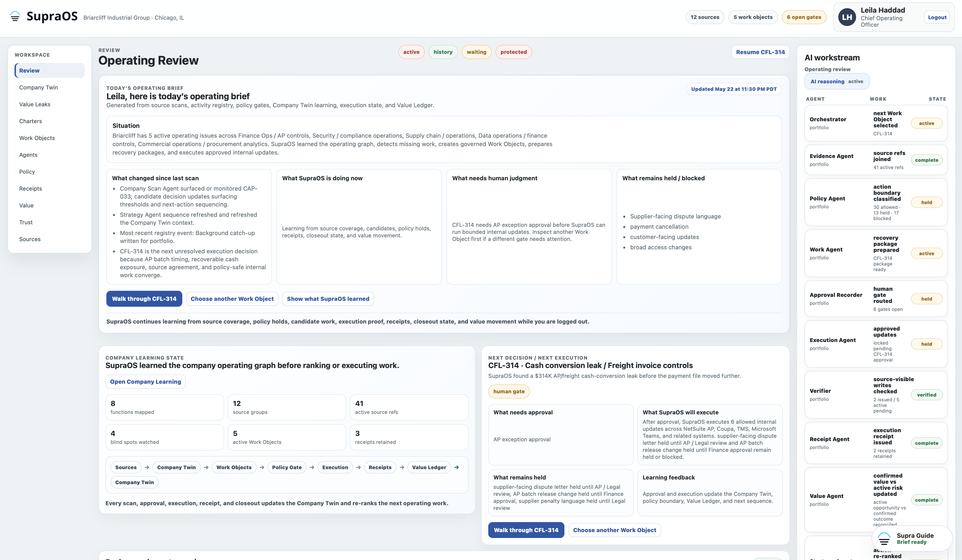
Task: Click the LH user avatar
Action: (x=847, y=17)
